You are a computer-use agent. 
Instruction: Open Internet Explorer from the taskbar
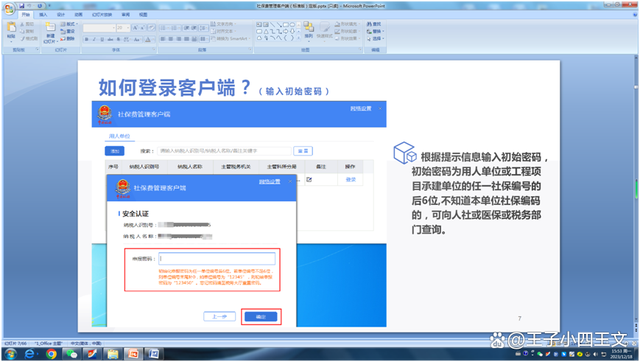[x=29, y=354]
